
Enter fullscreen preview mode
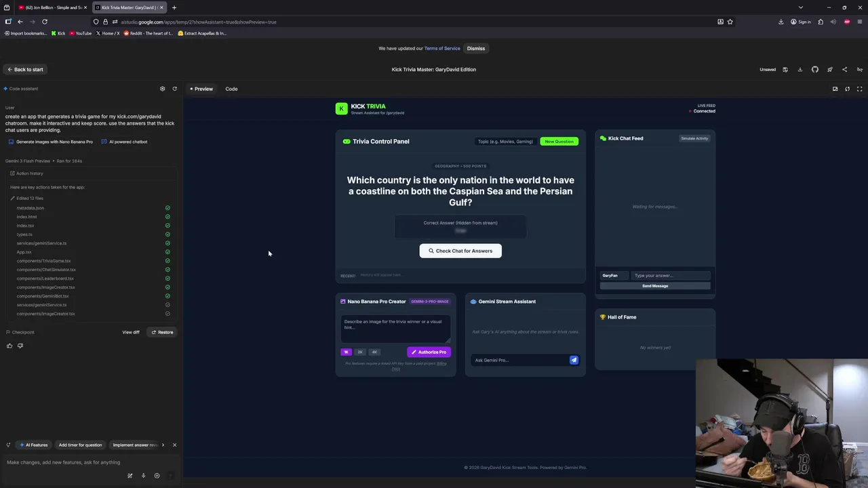tap(859, 89)
